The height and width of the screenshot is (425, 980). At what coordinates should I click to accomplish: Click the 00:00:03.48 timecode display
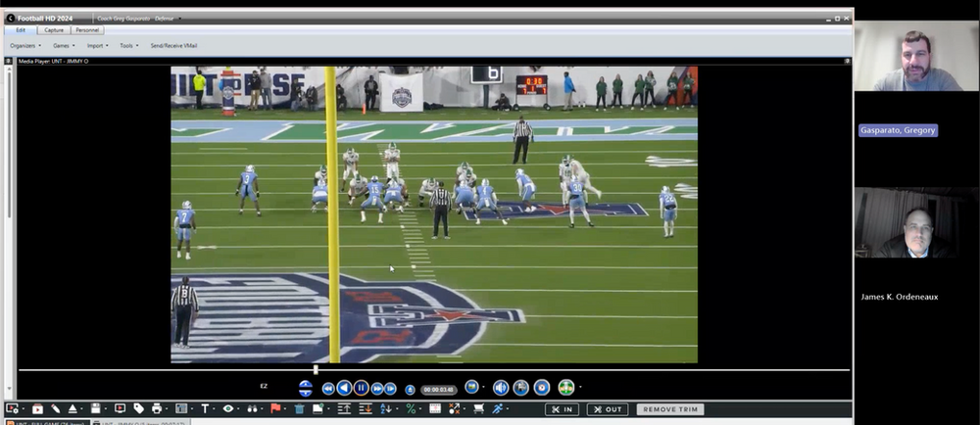coord(439,390)
